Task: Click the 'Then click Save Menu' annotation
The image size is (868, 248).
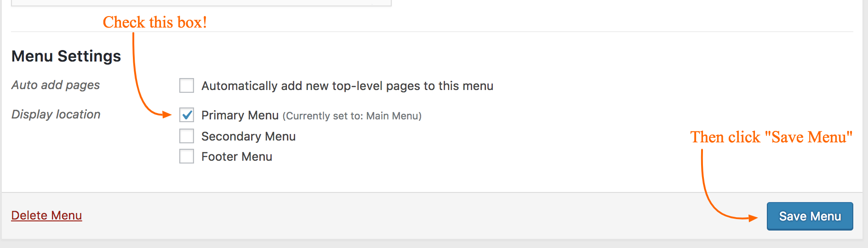Action: 771,137
